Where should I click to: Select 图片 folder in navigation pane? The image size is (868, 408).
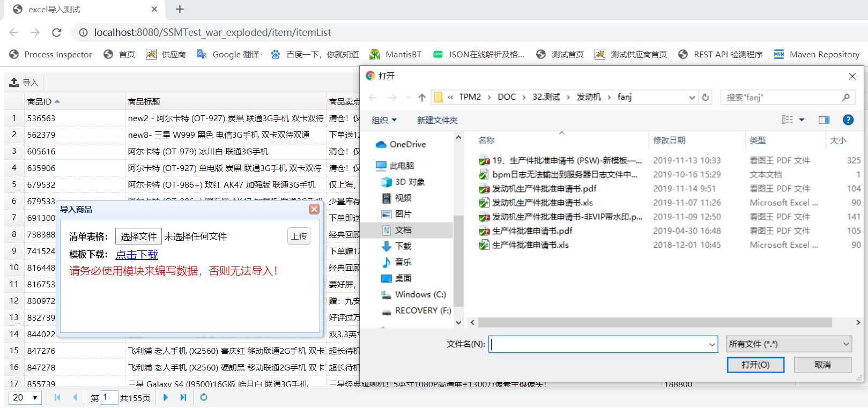tap(396, 214)
